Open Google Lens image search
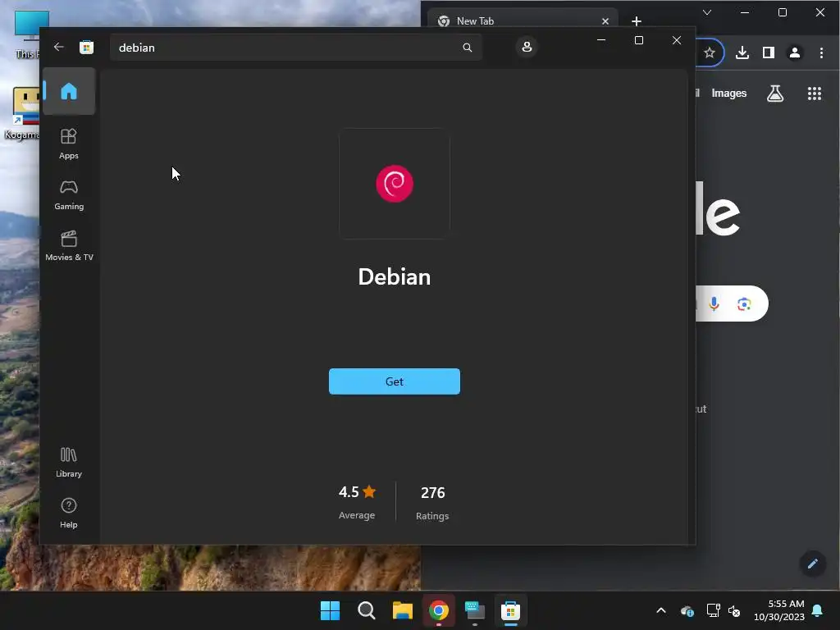 (x=743, y=304)
